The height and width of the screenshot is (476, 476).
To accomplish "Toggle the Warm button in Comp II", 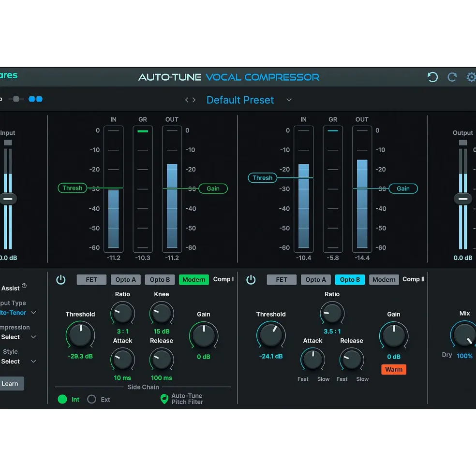I will [394, 370].
